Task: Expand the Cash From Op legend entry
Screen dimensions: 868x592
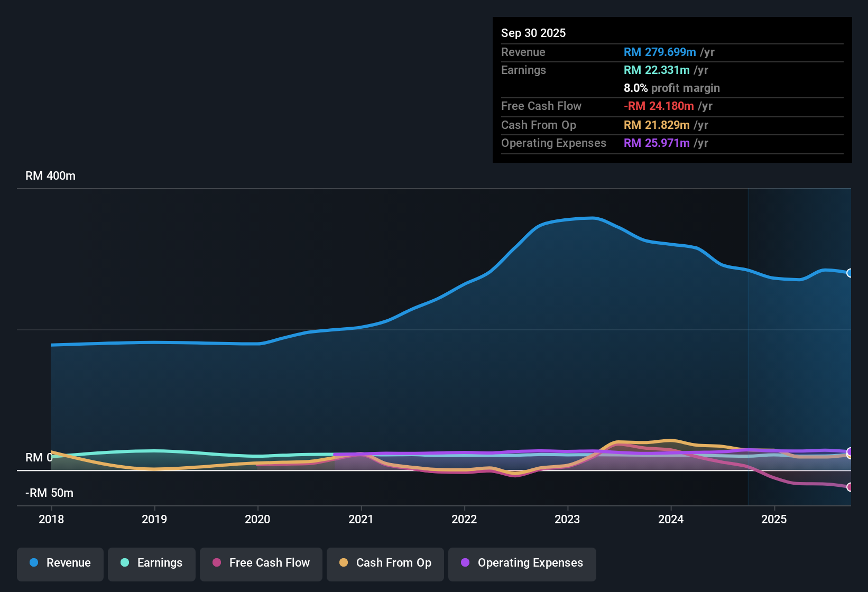Action: 385,563
